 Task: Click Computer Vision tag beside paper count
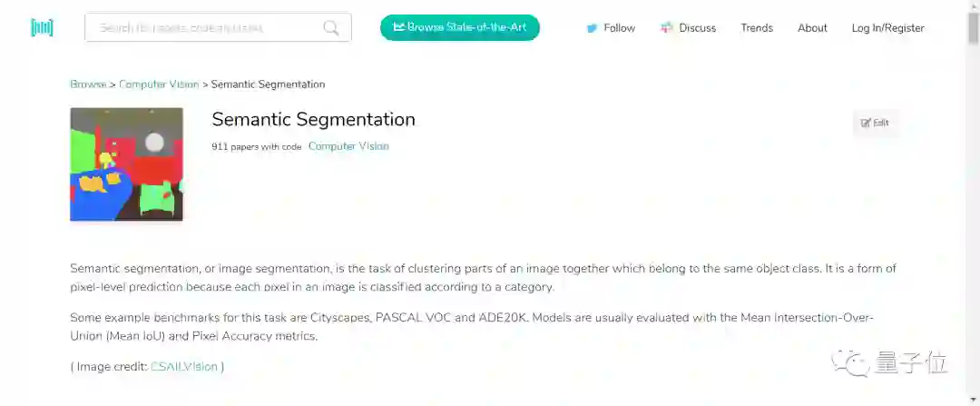tap(348, 146)
